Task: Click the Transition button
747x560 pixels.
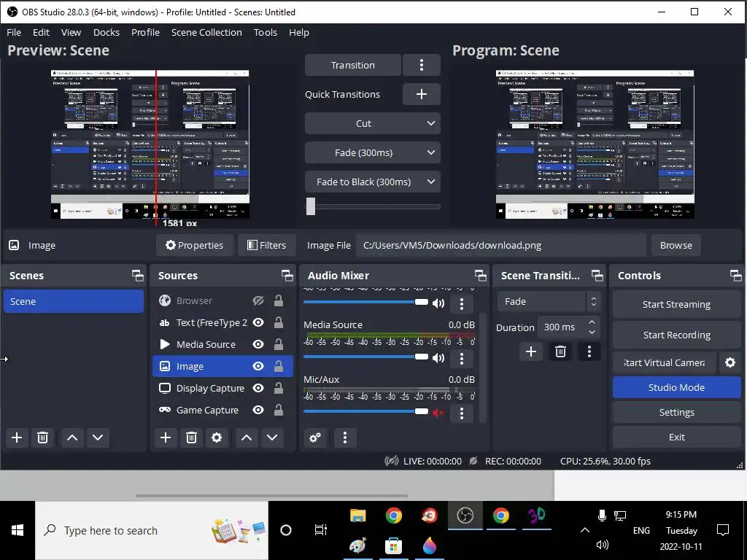Action: click(353, 65)
